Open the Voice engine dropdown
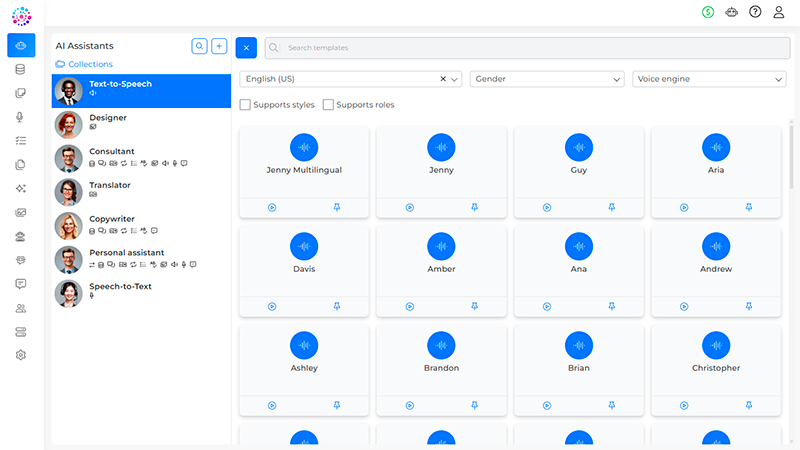The image size is (800, 450). click(x=709, y=79)
